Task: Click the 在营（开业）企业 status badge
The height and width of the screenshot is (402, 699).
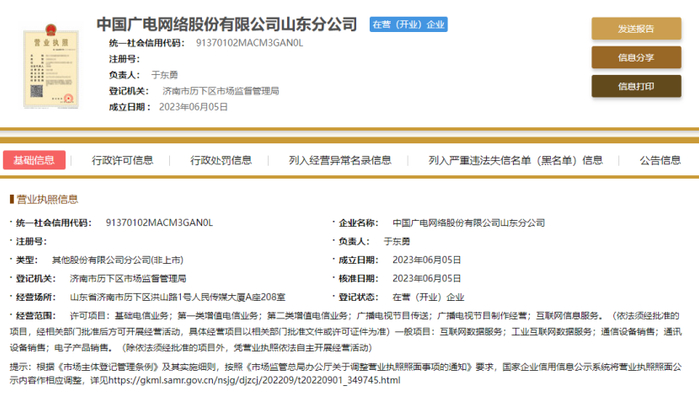Action: pos(408,25)
